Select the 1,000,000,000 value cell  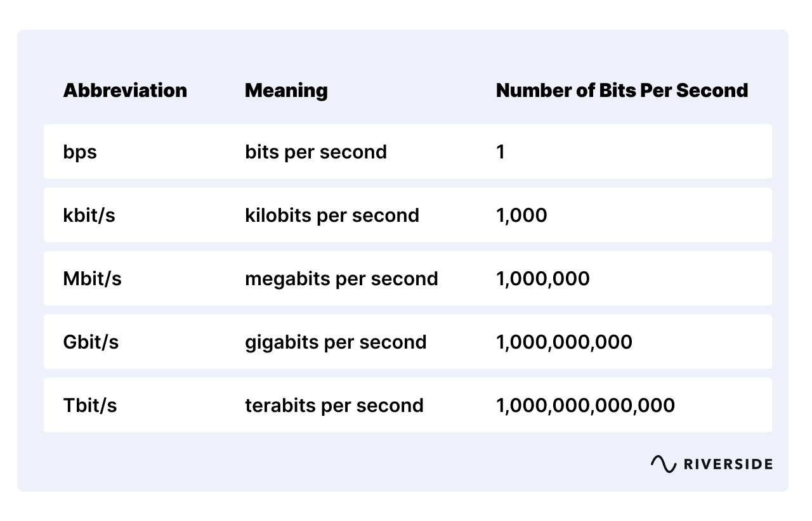564,342
